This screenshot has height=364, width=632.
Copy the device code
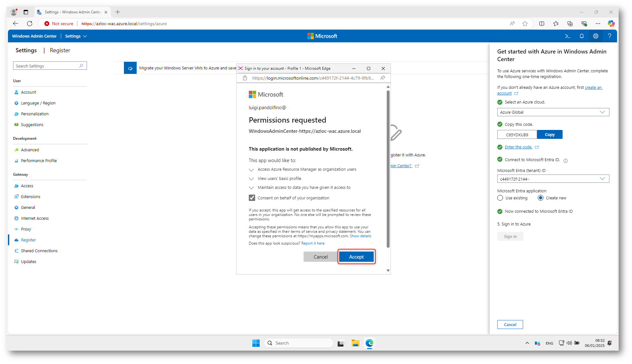(549, 134)
